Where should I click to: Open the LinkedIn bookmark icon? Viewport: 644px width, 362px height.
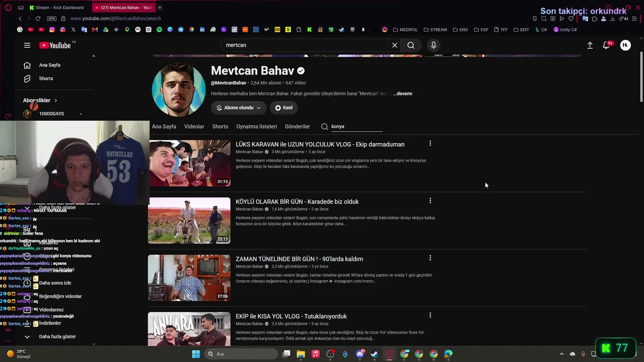click(x=202, y=30)
